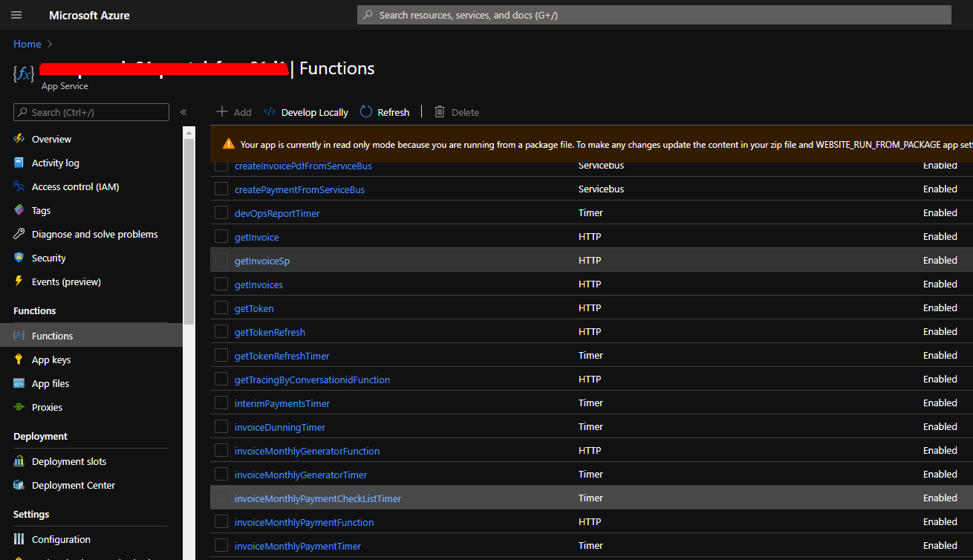This screenshot has width=973, height=560.
Task: Open Access control (IAM)
Action: click(19, 186)
